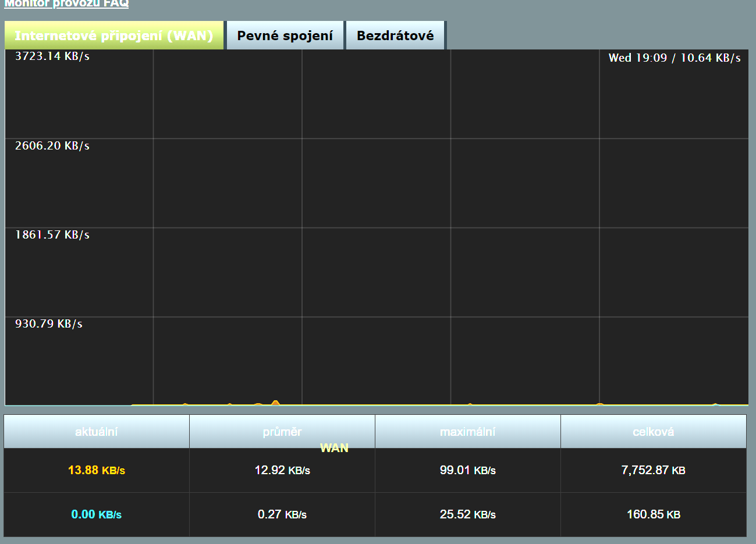Screen dimensions: 756x544
Task: Select the 12.92 KB/s average value
Action: point(282,470)
